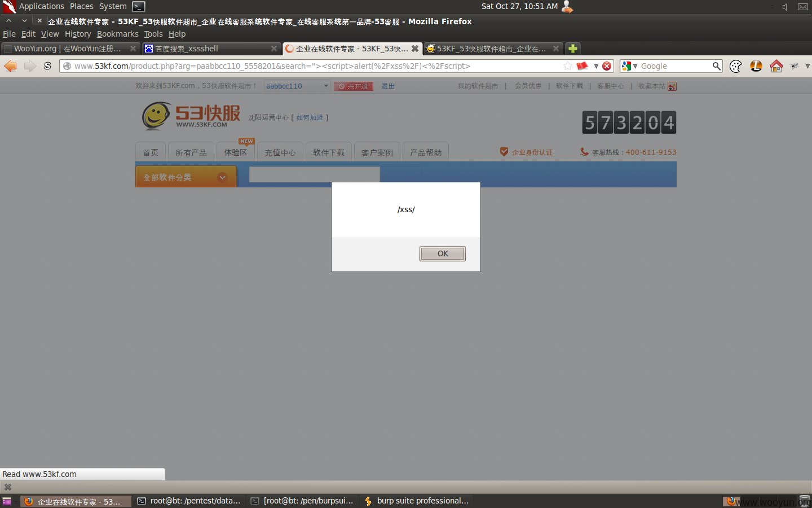
Task: Open a new tab with the green plus
Action: pyautogui.click(x=573, y=49)
